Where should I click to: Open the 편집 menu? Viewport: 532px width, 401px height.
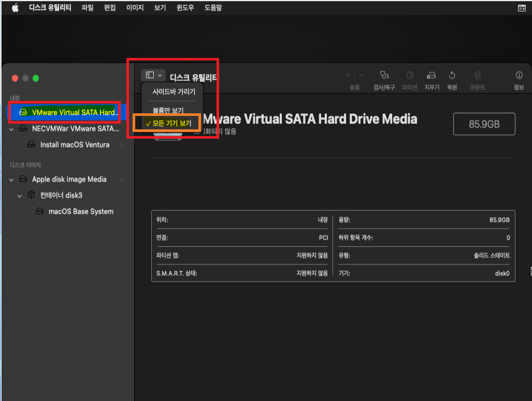click(x=110, y=7)
